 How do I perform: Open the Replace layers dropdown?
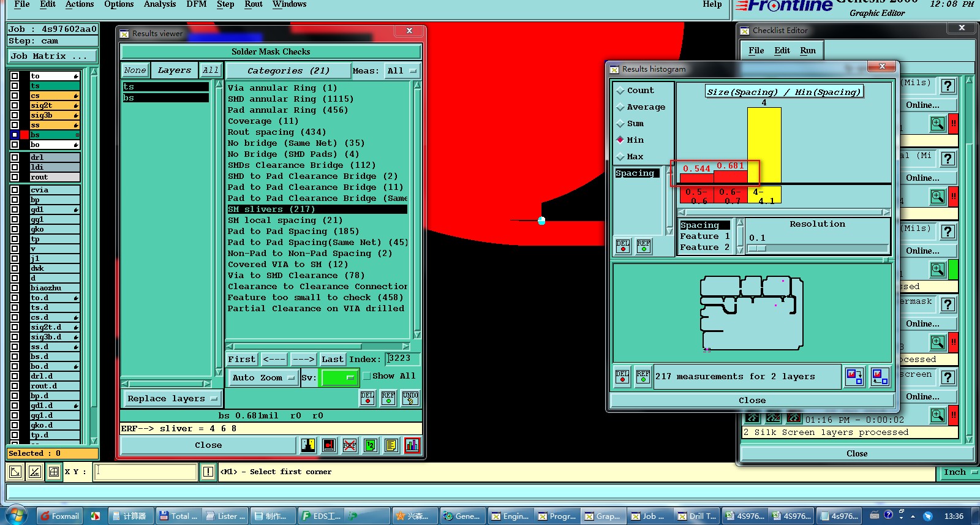[x=172, y=398]
